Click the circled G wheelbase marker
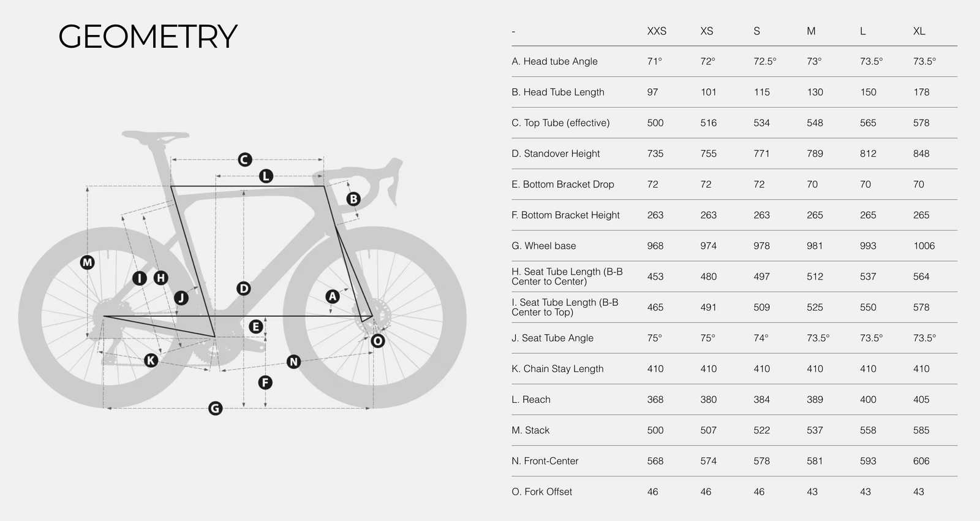 click(x=215, y=408)
